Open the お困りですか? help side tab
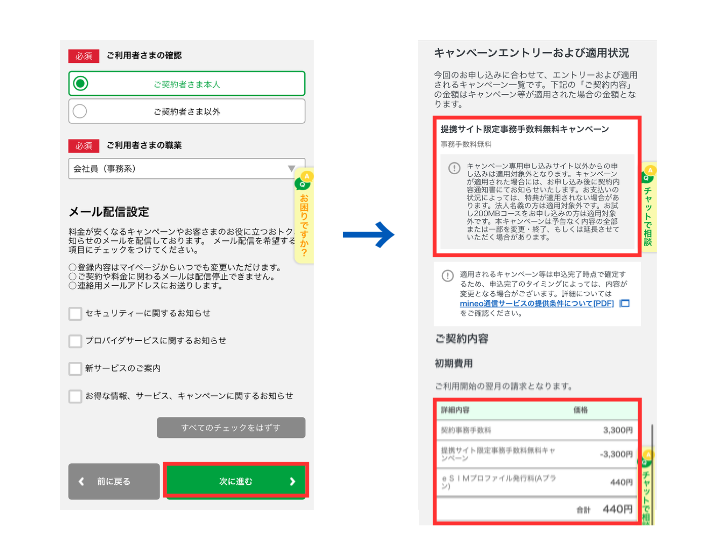 (304, 216)
